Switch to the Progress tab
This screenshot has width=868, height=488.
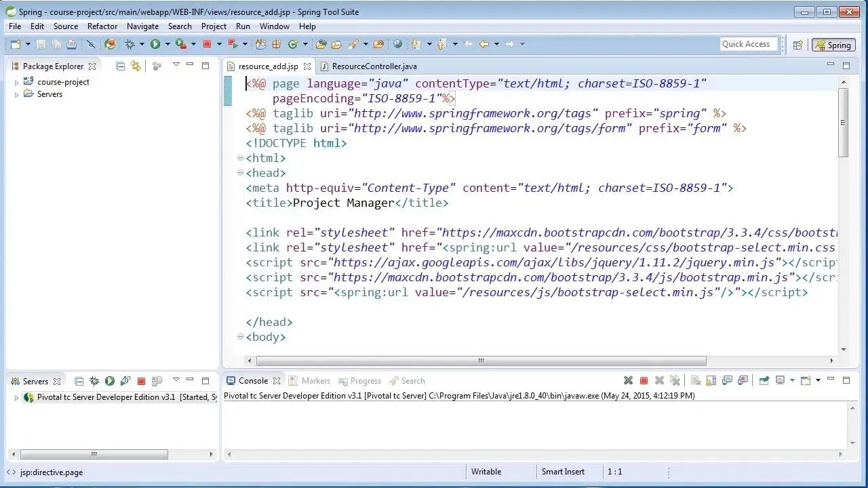click(359, 381)
